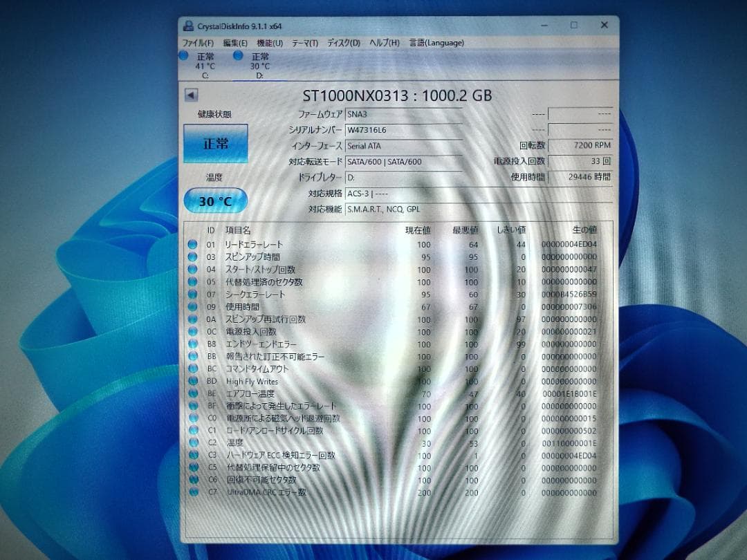Open the テーマ menu
The width and height of the screenshot is (747, 560).
[x=304, y=42]
